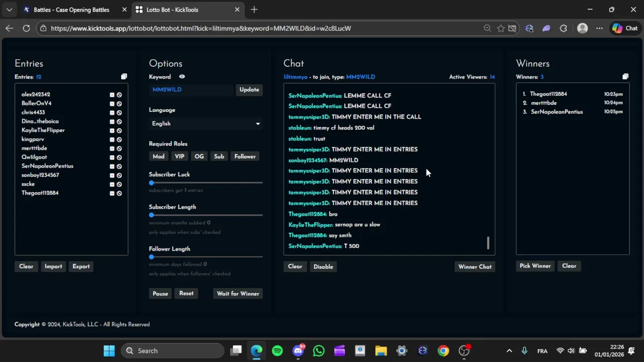644x362 pixels.
Task: Remove entry Thegoat112884 with minus icon
Action: 112,193
